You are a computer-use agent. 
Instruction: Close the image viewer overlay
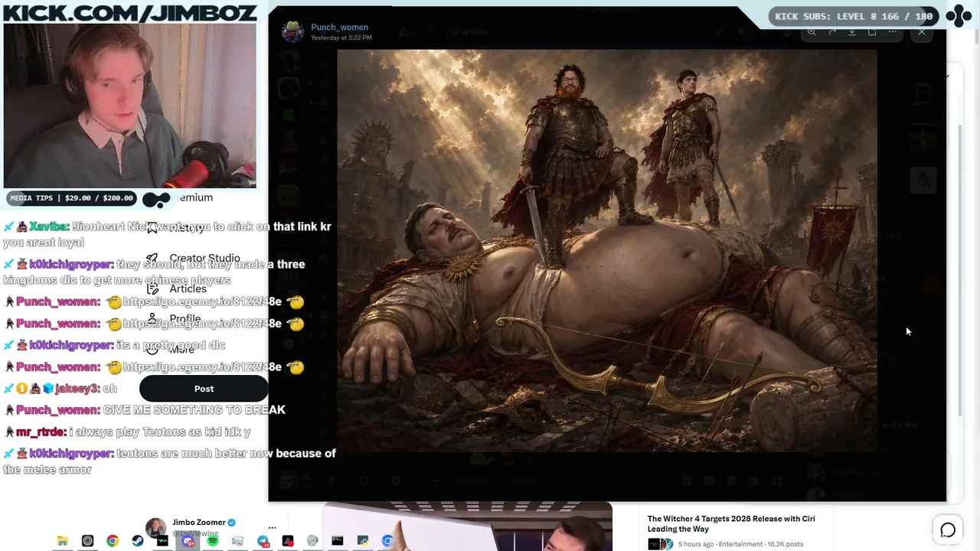922,32
